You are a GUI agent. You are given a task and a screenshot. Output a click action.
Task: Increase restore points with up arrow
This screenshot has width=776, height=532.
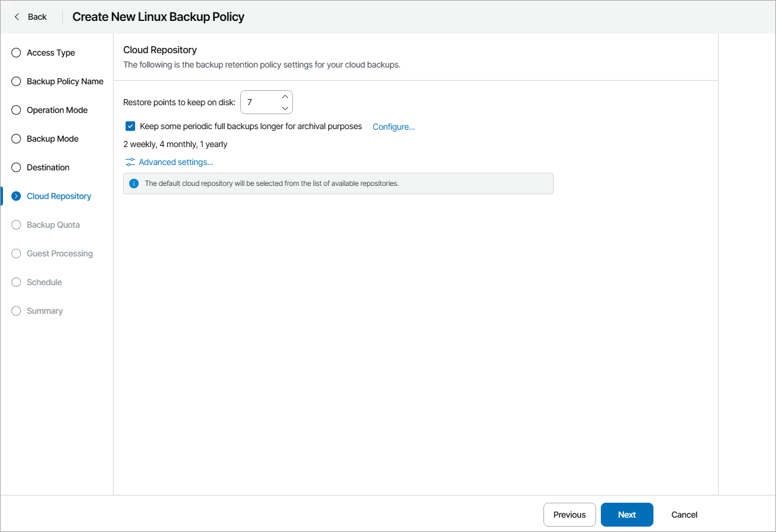click(285, 96)
